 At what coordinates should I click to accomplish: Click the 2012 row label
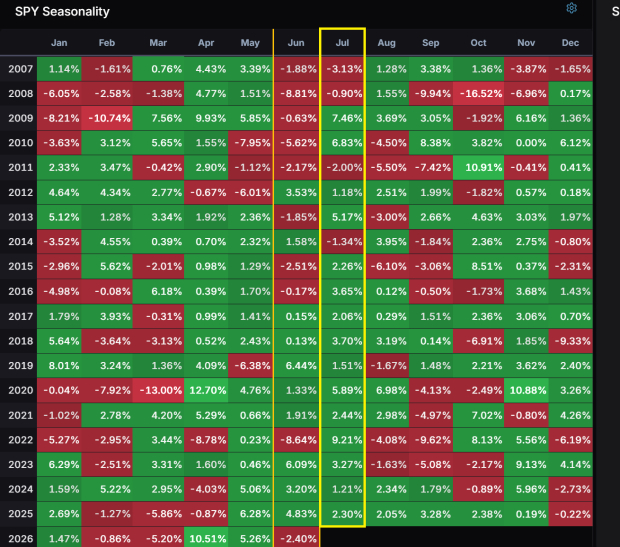[x=21, y=193]
